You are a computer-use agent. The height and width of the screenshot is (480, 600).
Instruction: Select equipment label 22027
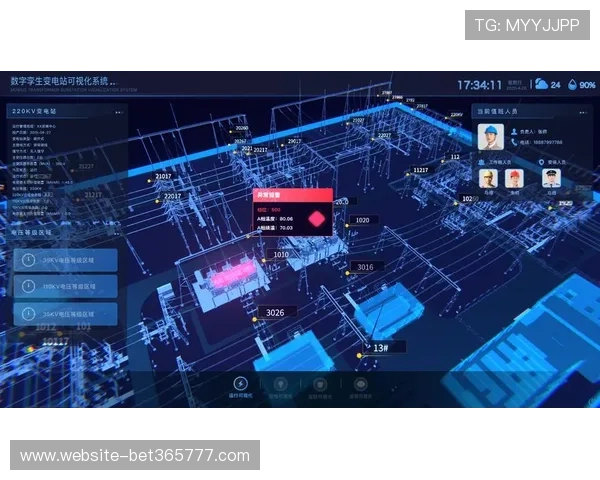(x=385, y=136)
